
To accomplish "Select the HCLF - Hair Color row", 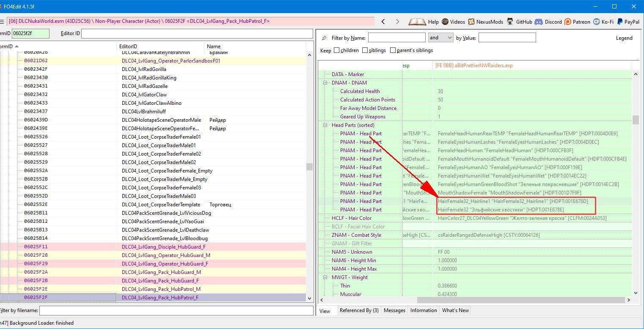I will pyautogui.click(x=475, y=218).
